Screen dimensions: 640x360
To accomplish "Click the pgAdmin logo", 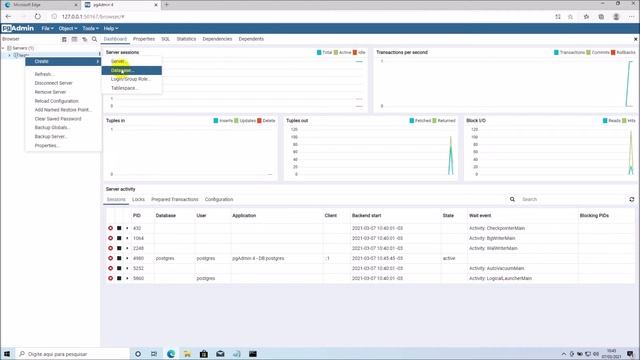I will click(x=18, y=28).
